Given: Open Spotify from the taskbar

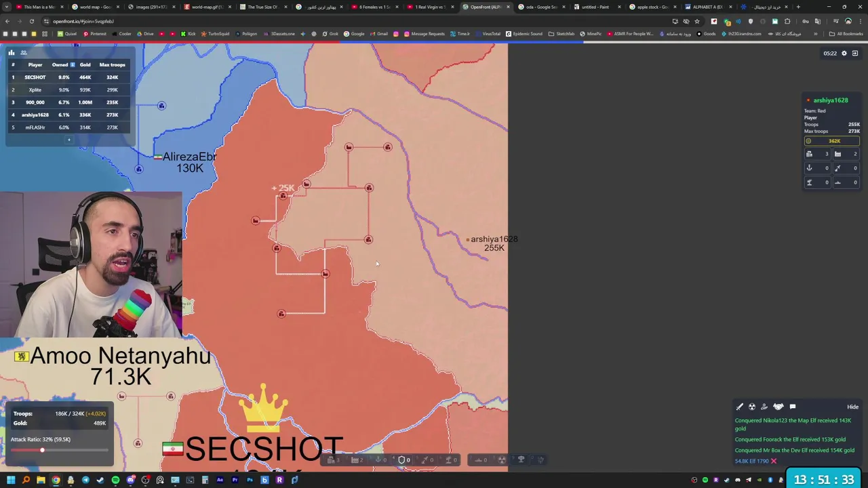Looking at the screenshot, I should pos(115,480).
